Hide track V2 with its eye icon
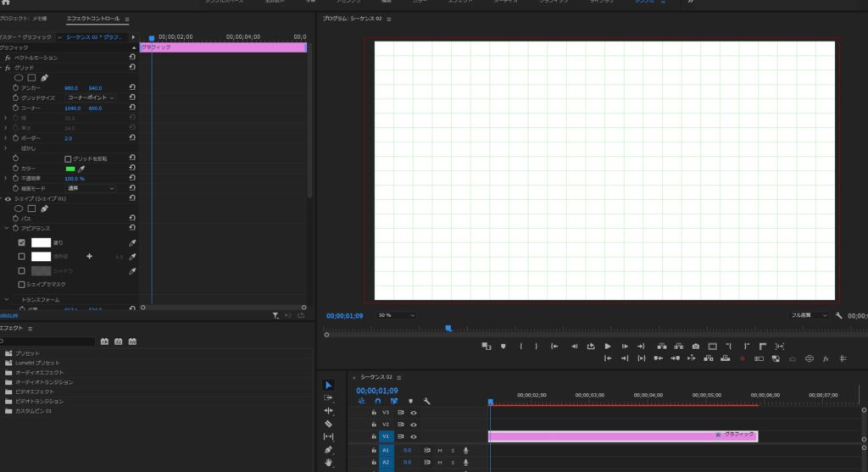Image resolution: width=868 pixels, height=472 pixels. coord(414,425)
